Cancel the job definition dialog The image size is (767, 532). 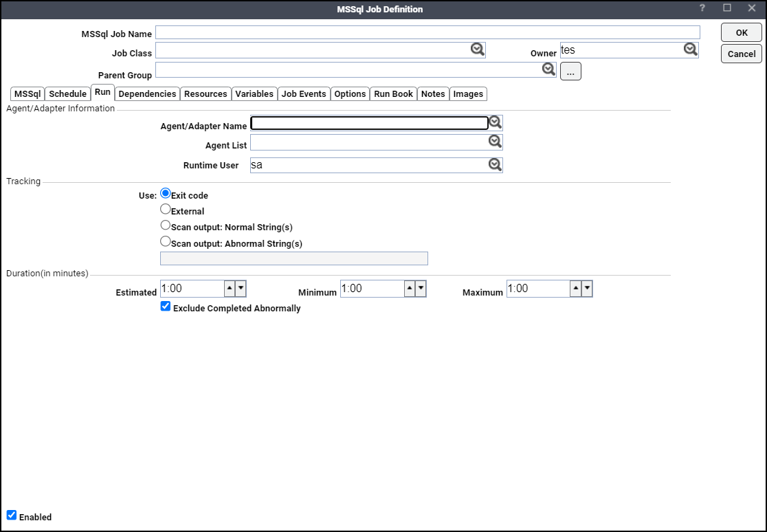click(742, 54)
